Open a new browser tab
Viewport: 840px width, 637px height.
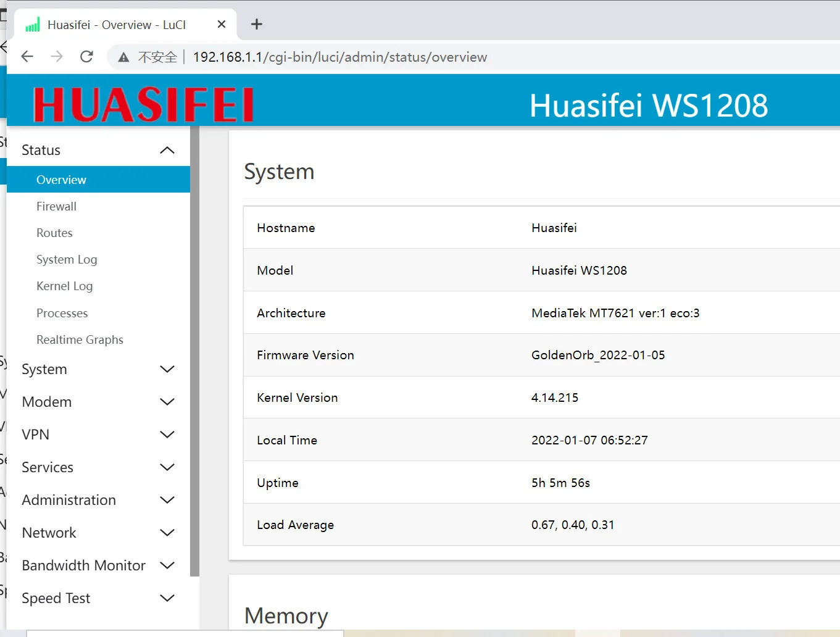257,24
